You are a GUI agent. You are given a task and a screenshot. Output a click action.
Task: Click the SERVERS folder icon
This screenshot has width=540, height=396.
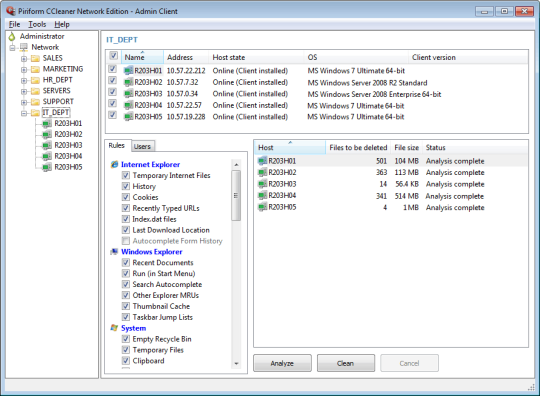[x=35, y=91]
